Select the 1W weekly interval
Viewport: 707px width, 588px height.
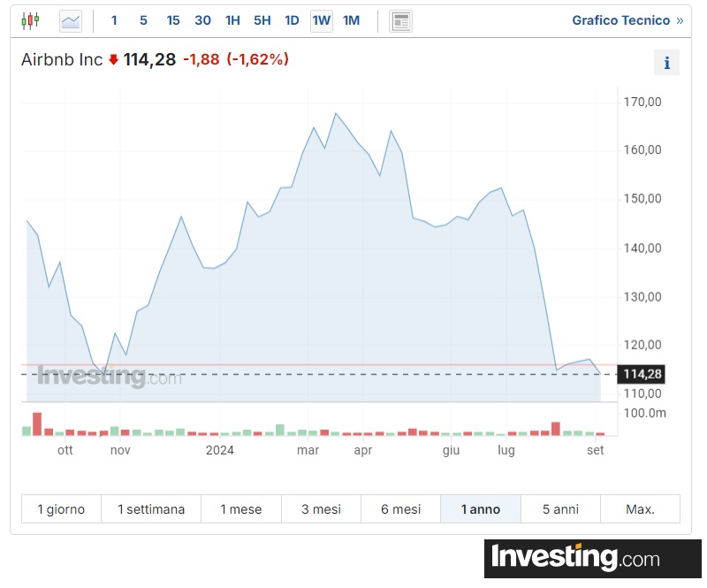click(322, 20)
